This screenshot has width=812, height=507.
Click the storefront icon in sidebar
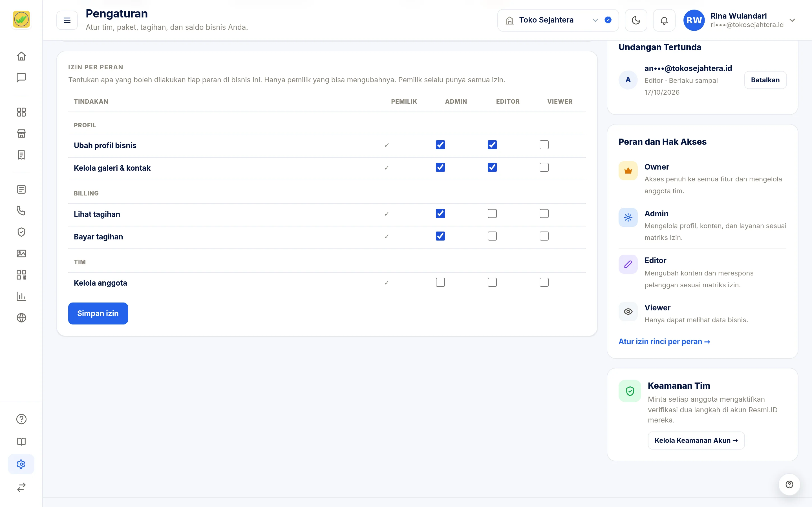pos(21,134)
